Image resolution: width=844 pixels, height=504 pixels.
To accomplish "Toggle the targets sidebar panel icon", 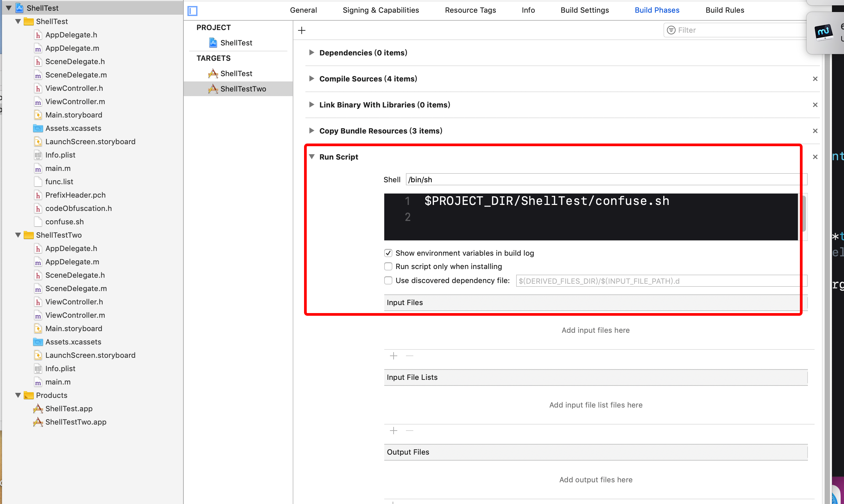I will tap(192, 11).
